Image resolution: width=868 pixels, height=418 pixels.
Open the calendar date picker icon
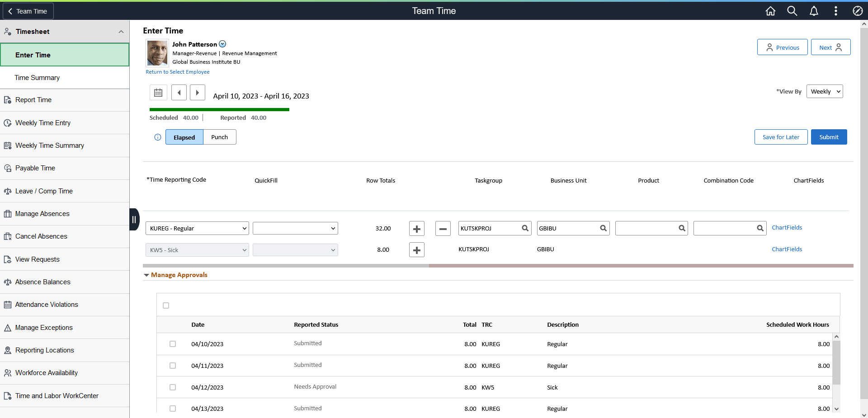pos(158,93)
